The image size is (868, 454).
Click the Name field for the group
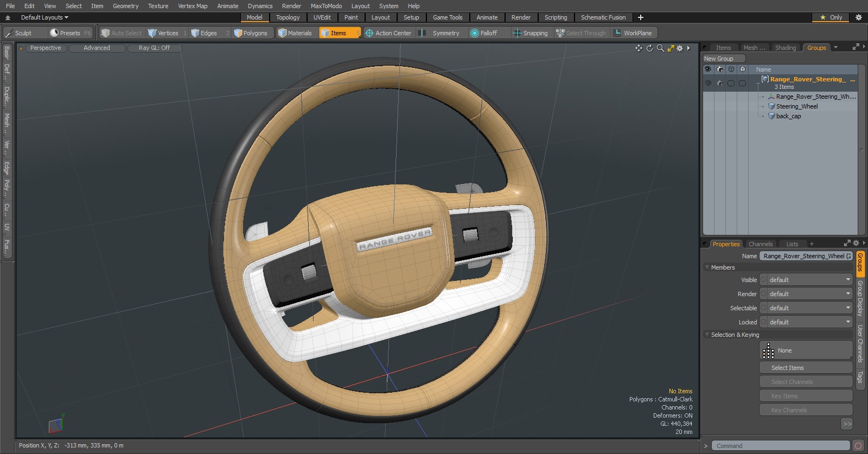coord(806,256)
